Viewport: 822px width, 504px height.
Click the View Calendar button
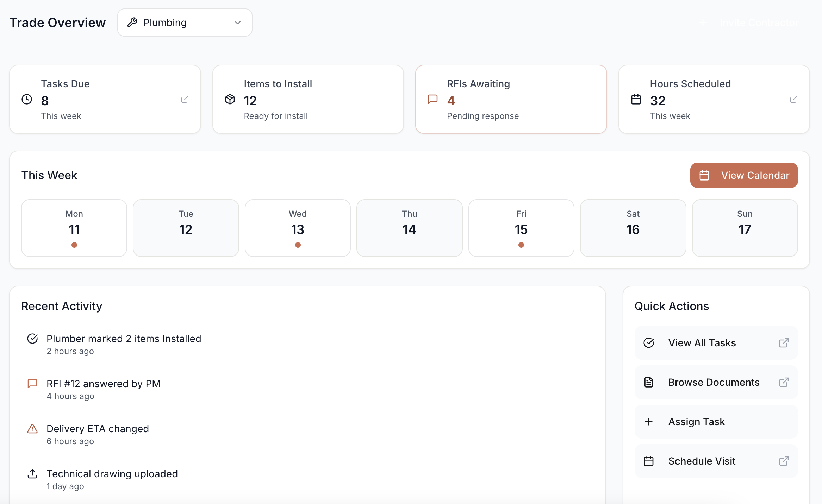(x=744, y=175)
